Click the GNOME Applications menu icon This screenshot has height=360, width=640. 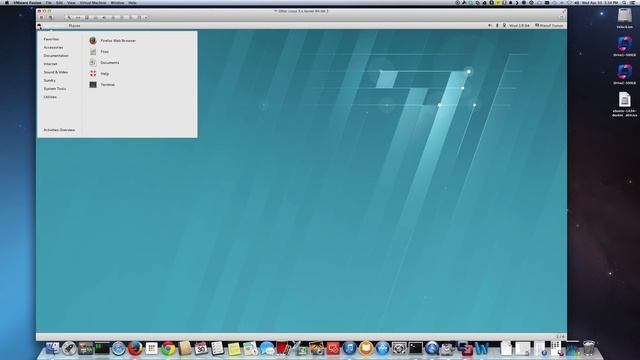tap(40, 26)
